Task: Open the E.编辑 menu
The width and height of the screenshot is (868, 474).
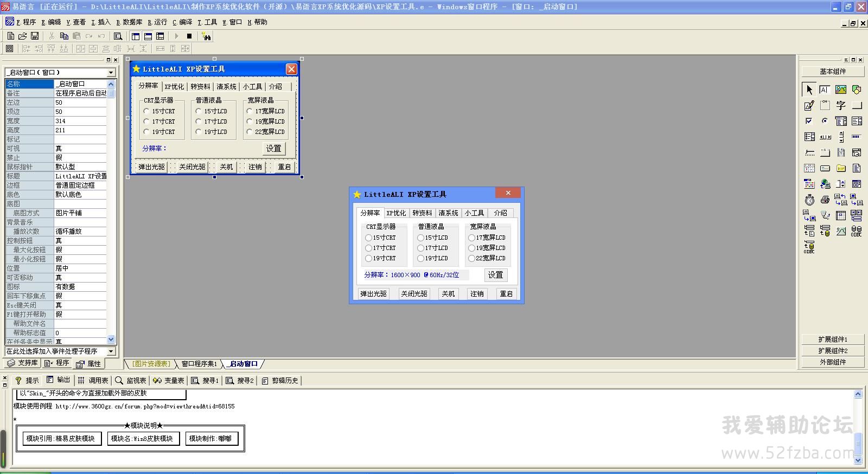Action: [x=51, y=22]
